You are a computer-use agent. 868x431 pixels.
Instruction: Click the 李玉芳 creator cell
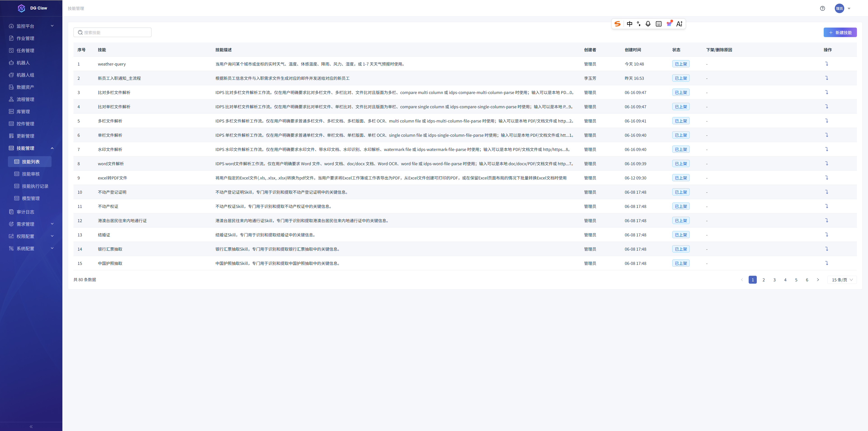(590, 78)
